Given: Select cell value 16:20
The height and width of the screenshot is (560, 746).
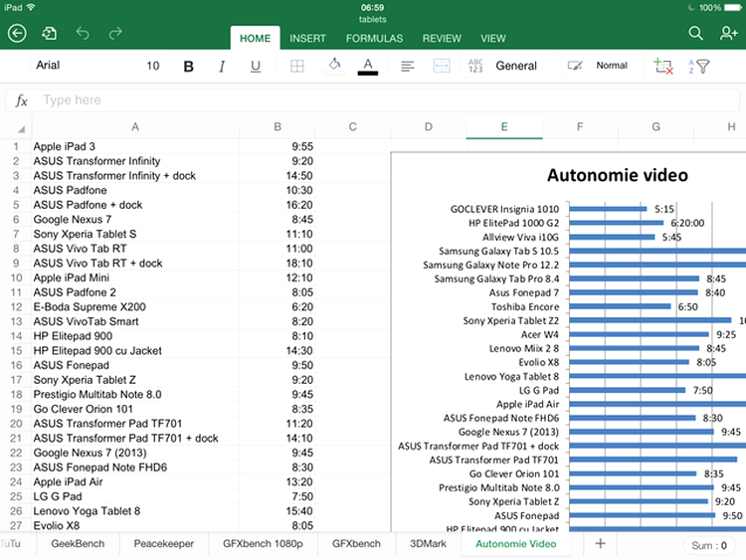Looking at the screenshot, I should coord(278,205).
